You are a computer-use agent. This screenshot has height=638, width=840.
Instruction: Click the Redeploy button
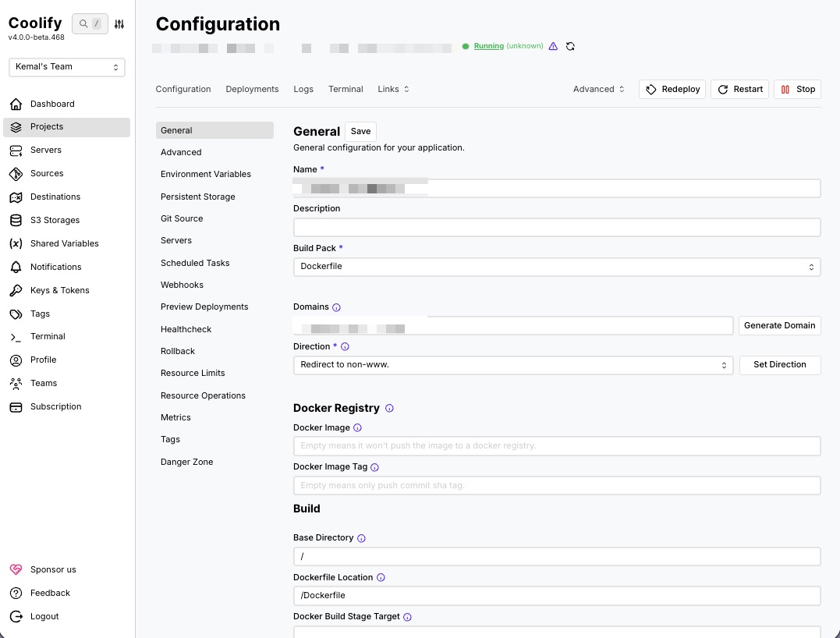(672, 90)
